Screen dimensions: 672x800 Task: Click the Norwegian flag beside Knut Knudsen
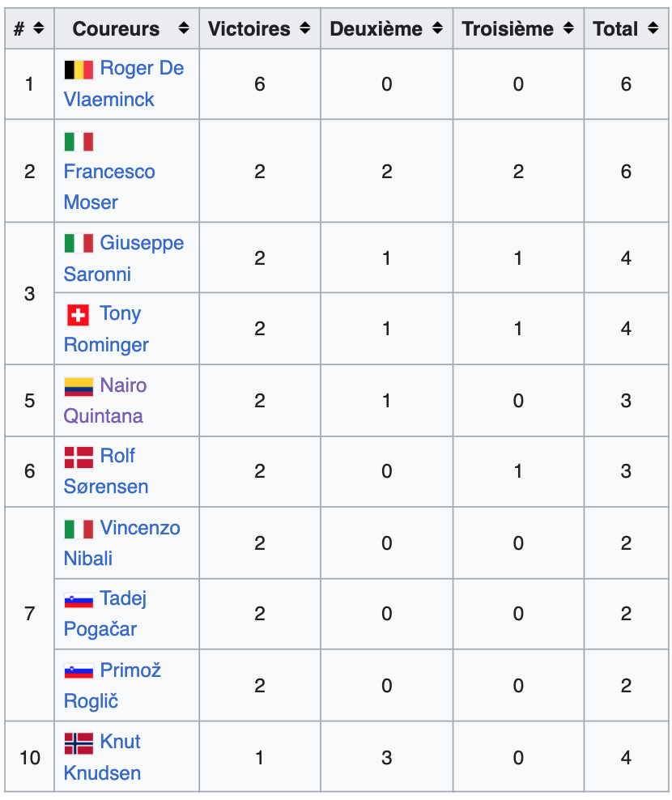pyautogui.click(x=79, y=743)
